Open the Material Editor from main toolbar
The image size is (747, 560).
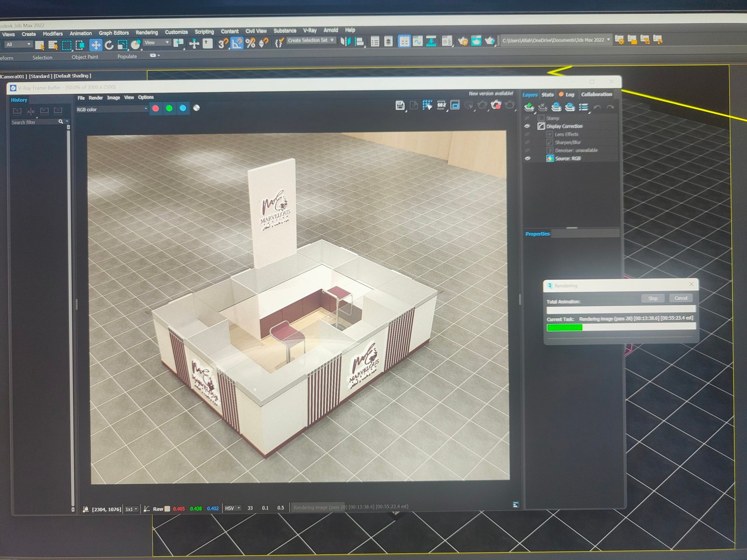447,42
